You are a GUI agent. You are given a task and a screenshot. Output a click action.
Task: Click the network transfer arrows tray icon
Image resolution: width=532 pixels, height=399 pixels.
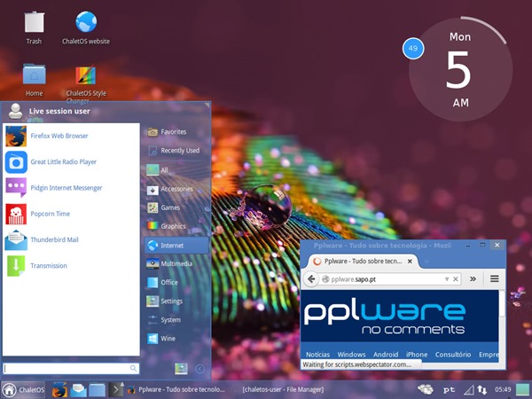[481, 390]
